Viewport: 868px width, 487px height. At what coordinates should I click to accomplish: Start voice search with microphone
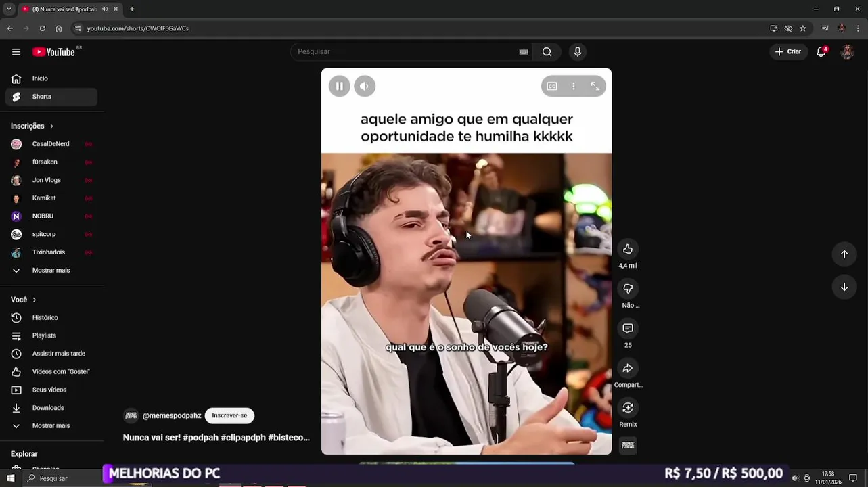577,52
